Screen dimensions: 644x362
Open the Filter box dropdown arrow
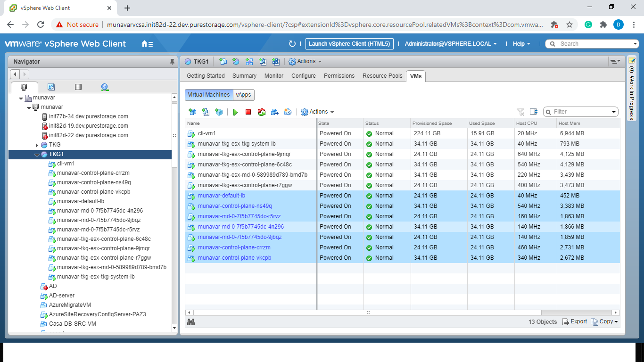pos(614,112)
